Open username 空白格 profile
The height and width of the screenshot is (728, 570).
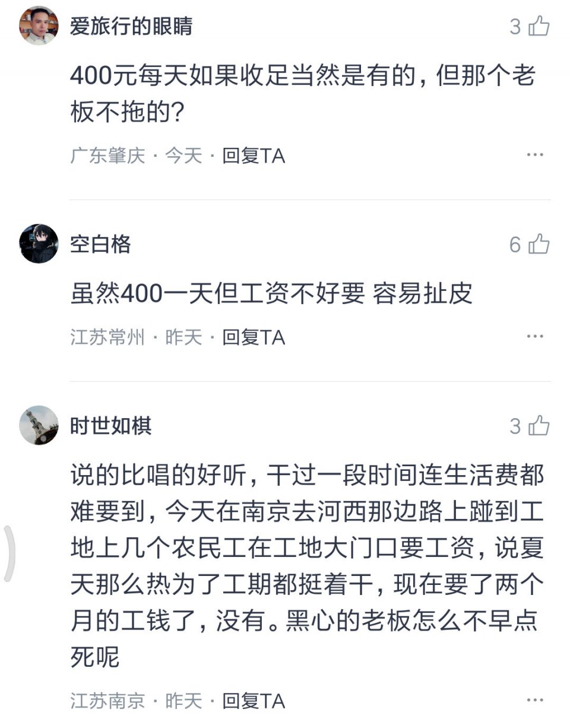pyautogui.click(x=100, y=244)
